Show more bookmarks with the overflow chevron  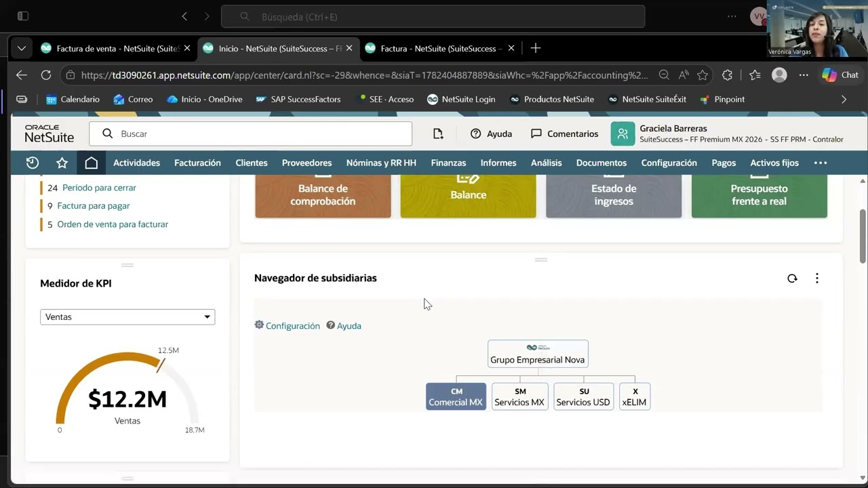coord(844,99)
